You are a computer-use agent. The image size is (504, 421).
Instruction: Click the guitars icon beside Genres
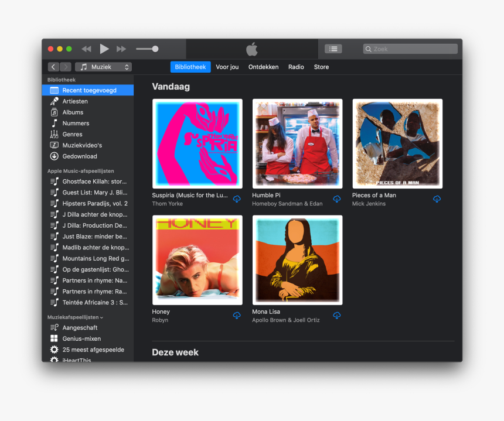coord(55,134)
